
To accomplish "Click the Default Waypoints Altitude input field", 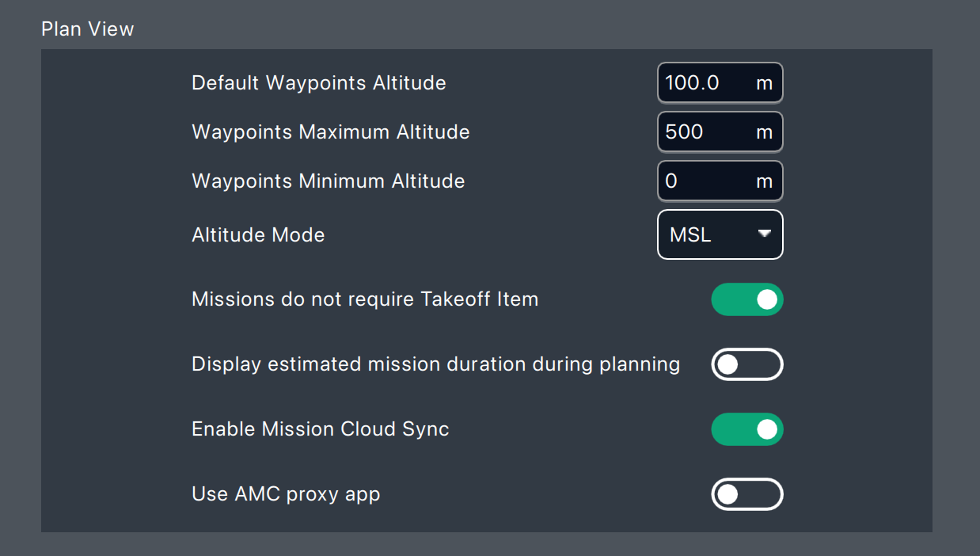I will pos(705,83).
